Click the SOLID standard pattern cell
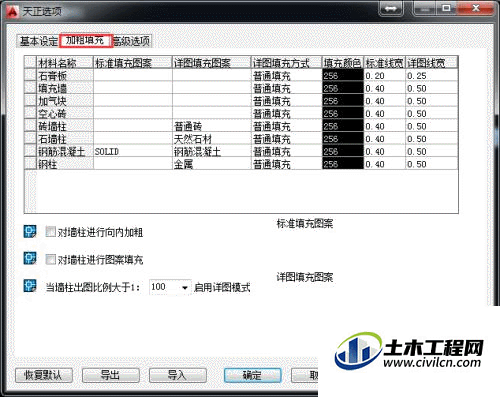This screenshot has height=397, width=500. [x=133, y=151]
